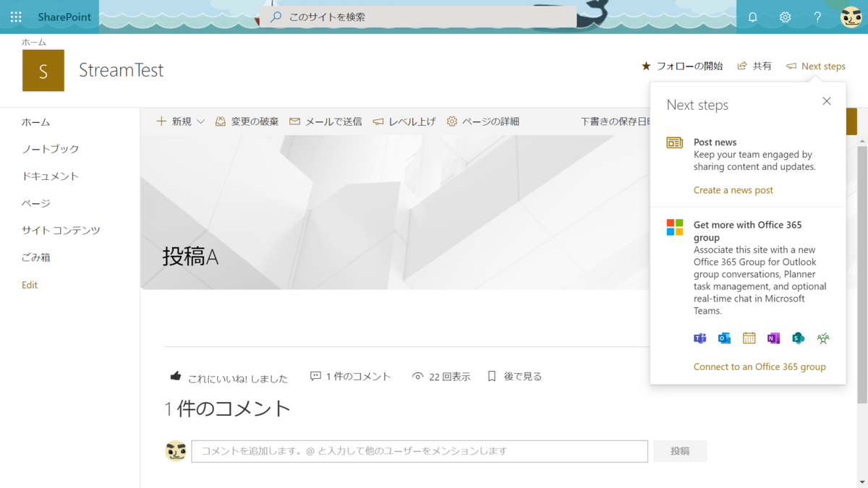Click the Planner people icon in panel
The height and width of the screenshot is (488, 868).
click(x=823, y=338)
